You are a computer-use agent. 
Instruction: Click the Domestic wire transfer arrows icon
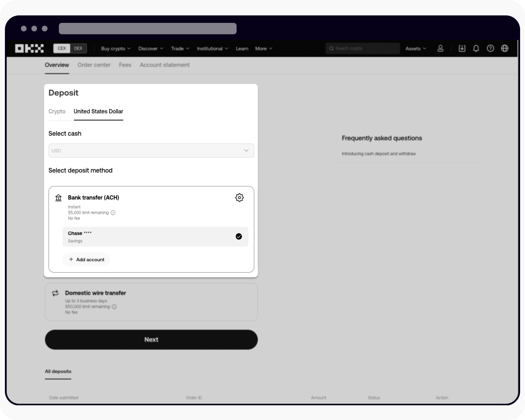coord(55,293)
